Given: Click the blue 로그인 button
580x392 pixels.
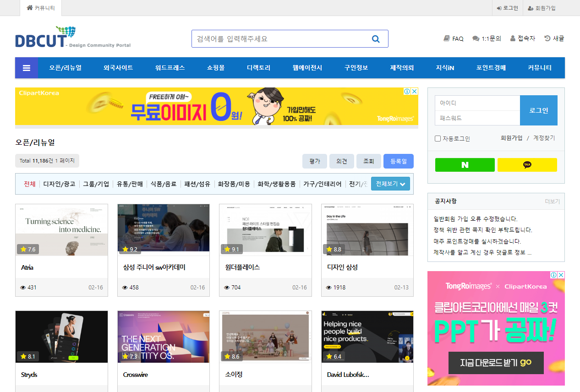Looking at the screenshot, I should click(x=539, y=110).
